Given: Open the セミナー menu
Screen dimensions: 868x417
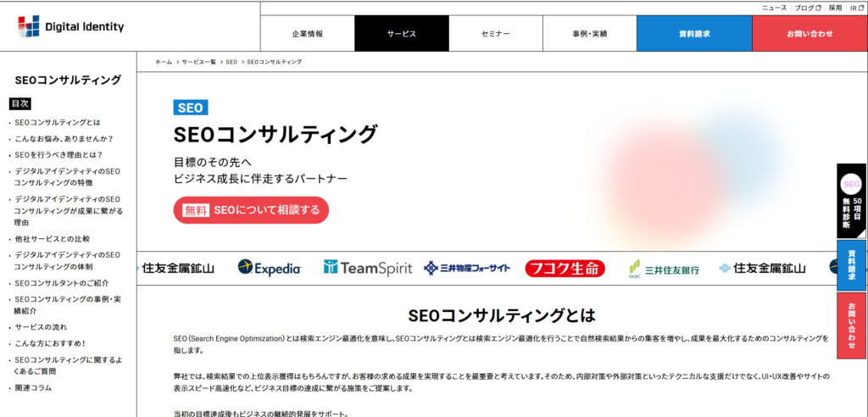Looking at the screenshot, I should point(495,34).
